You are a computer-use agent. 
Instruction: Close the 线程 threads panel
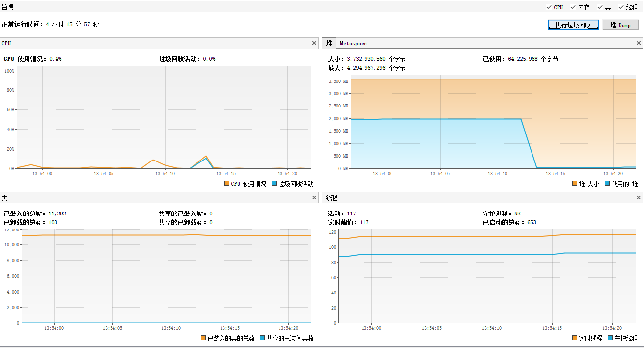639,198
